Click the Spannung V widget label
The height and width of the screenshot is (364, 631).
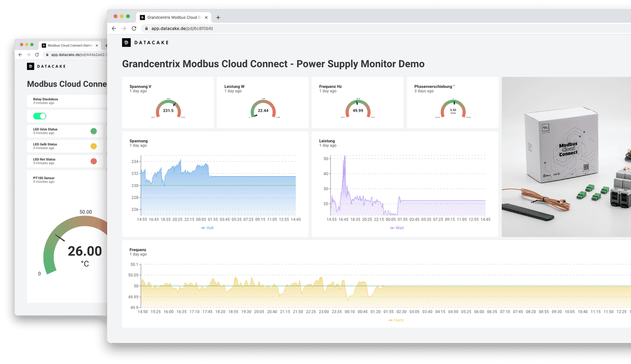click(x=141, y=87)
